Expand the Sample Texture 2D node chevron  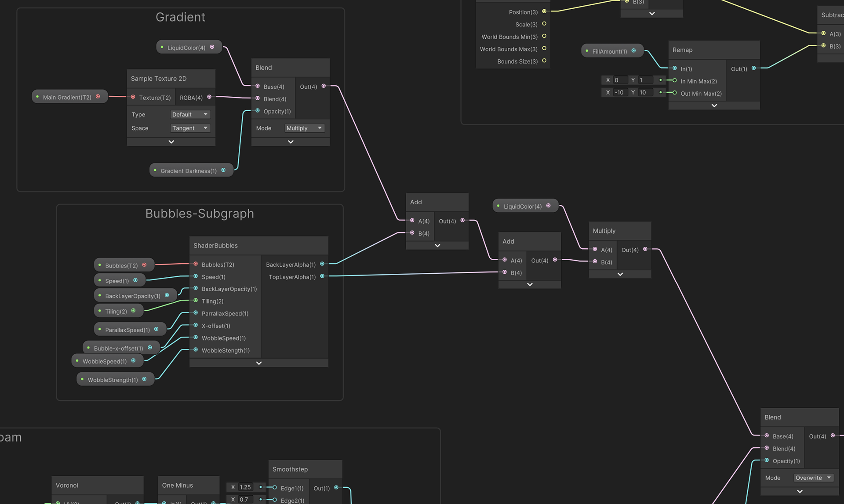(x=171, y=142)
